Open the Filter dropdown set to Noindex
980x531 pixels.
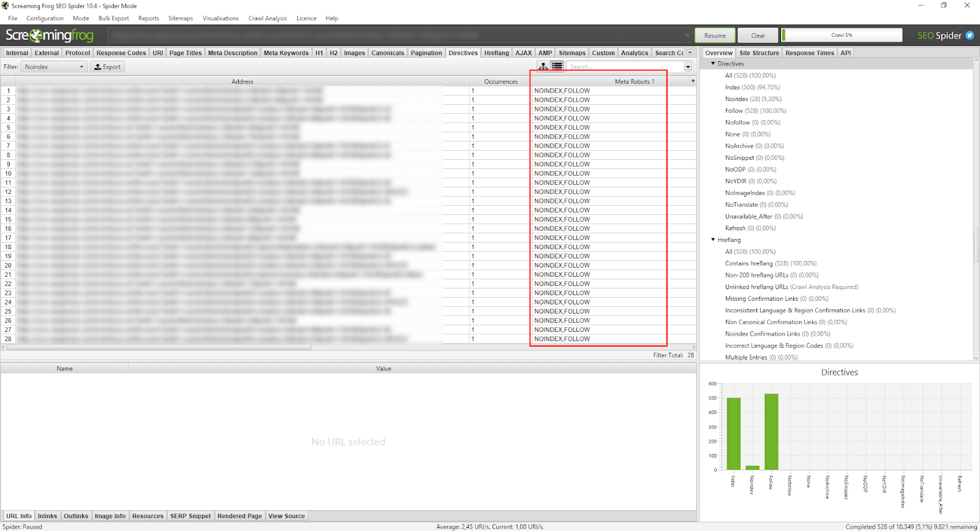pyautogui.click(x=54, y=67)
